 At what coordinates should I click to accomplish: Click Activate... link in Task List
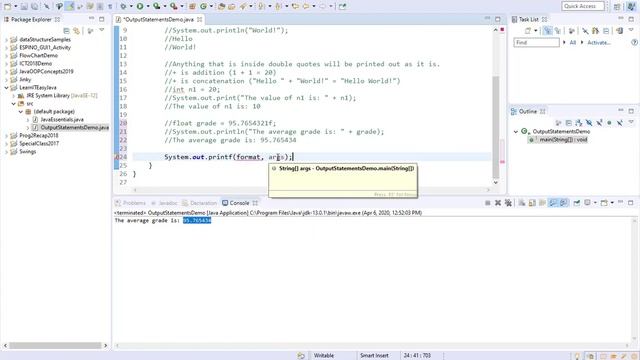point(599,42)
